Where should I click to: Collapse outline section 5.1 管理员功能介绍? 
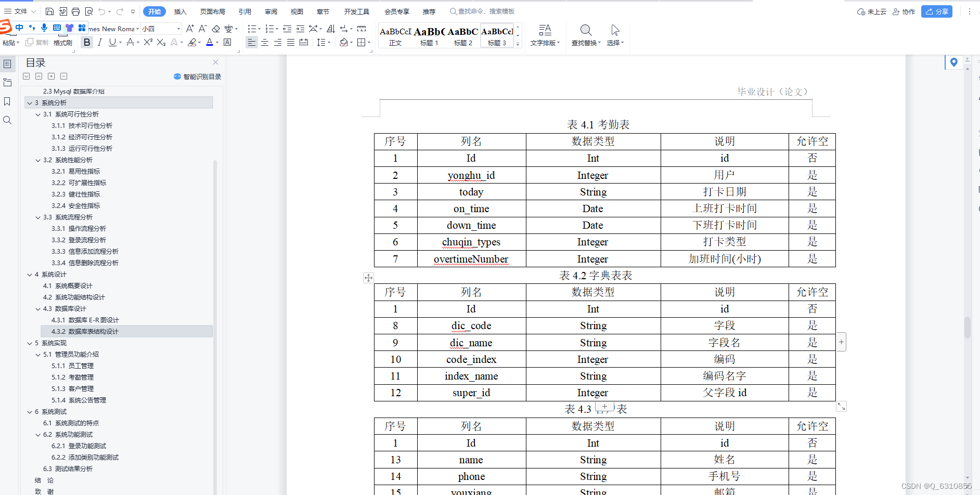pos(38,355)
